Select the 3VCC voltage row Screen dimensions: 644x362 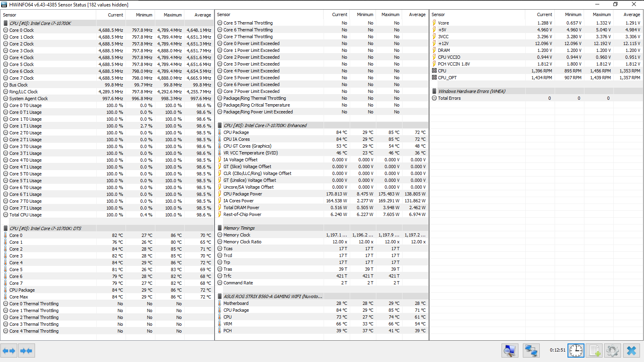click(537, 37)
